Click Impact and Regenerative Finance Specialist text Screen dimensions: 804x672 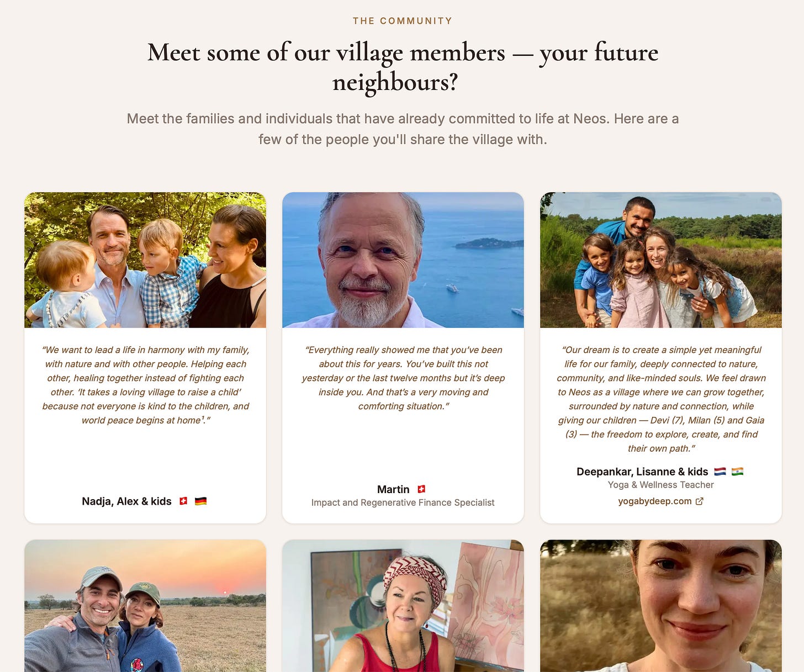pyautogui.click(x=403, y=502)
